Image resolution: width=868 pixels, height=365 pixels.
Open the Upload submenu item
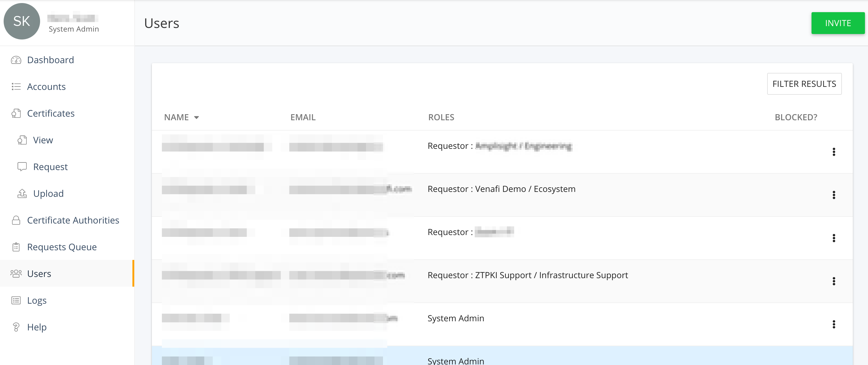(67, 193)
